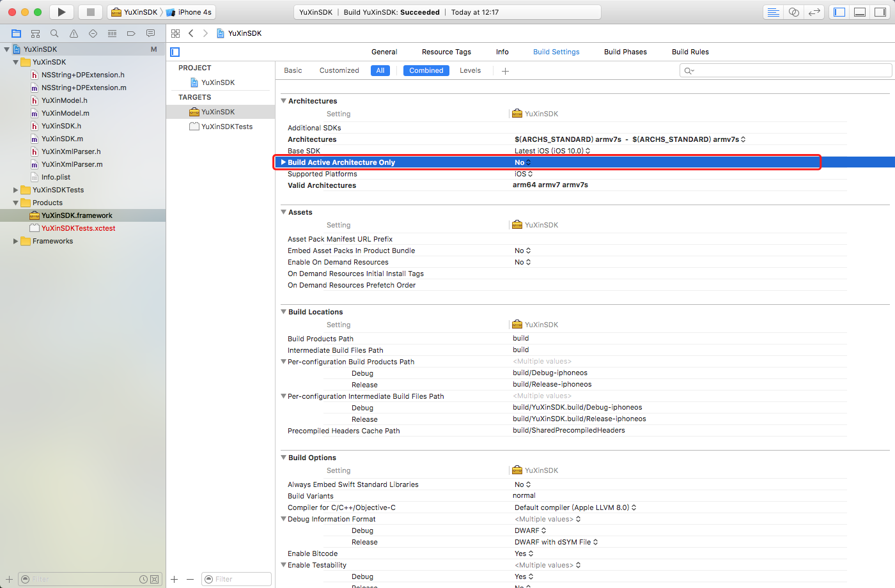Switch to the Standard editor icon
Screen dimensions: 895x588
(774, 12)
